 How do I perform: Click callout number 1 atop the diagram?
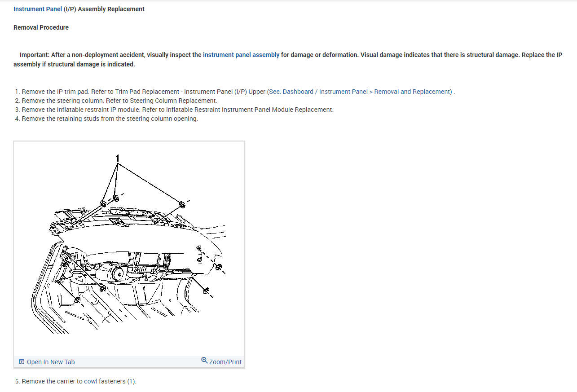pos(118,158)
